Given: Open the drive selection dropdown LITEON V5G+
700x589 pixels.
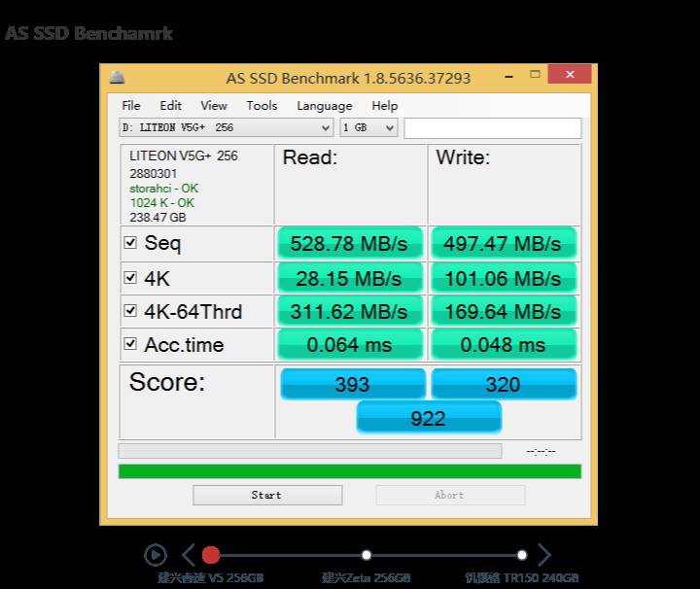Looking at the screenshot, I should (227, 127).
